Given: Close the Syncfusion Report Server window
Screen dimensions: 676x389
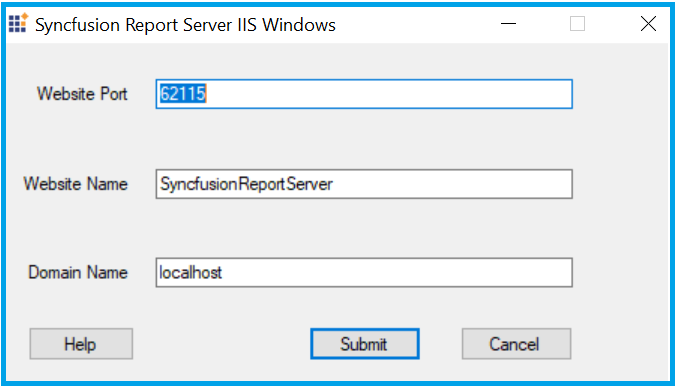Looking at the screenshot, I should point(648,24).
